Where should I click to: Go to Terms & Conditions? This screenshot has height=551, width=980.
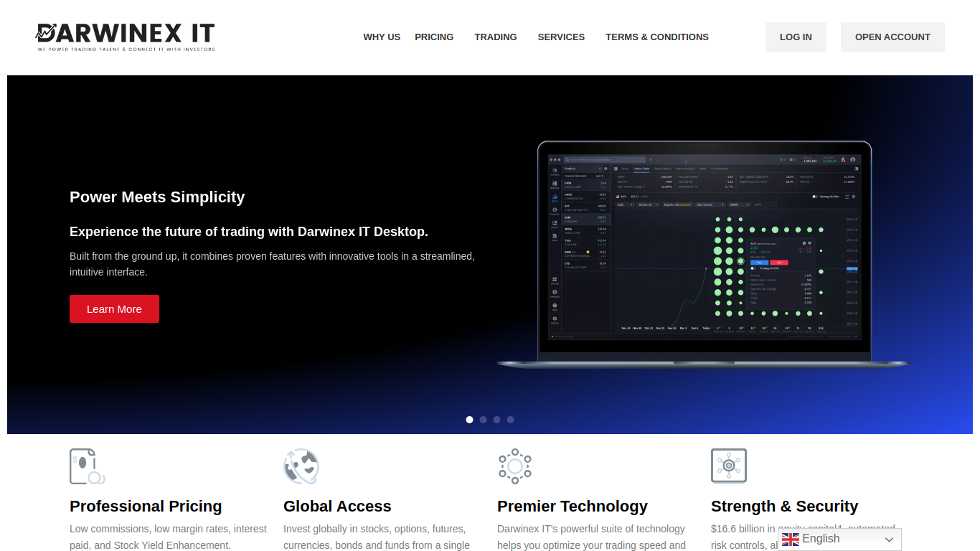[657, 37]
